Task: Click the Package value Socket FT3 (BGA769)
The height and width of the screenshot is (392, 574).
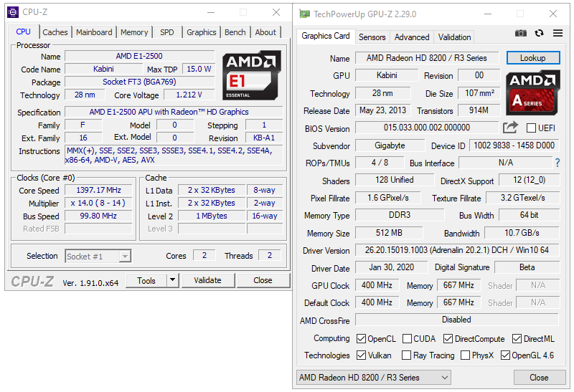Action: (x=139, y=82)
